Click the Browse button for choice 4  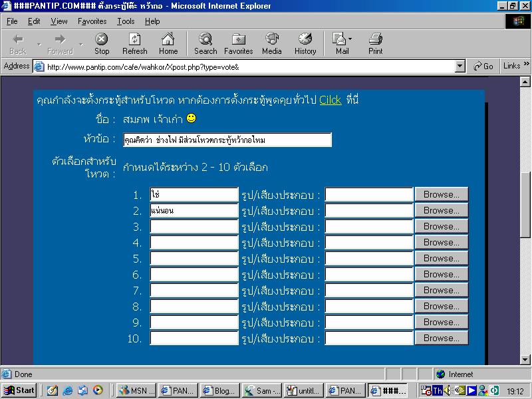442,242
